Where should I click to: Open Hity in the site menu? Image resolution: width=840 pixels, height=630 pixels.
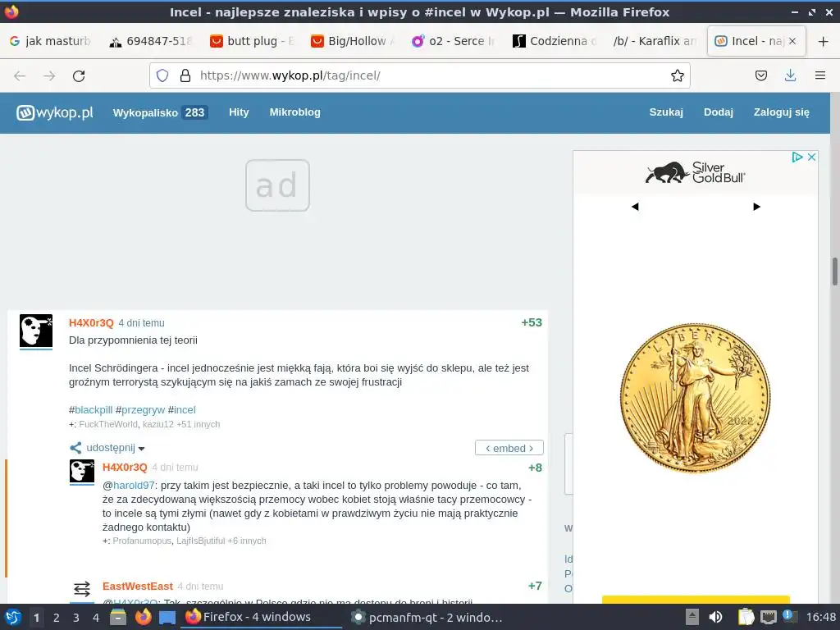click(239, 112)
